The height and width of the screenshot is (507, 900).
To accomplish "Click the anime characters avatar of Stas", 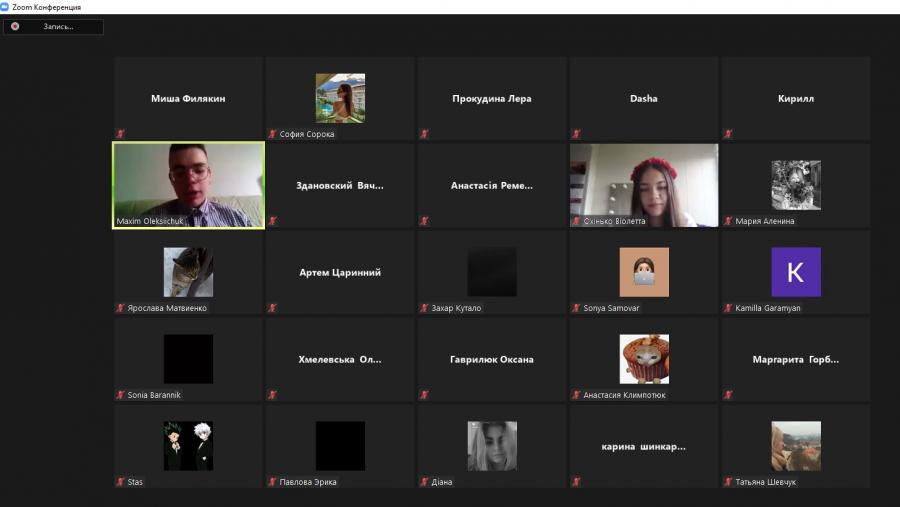I will (x=188, y=446).
